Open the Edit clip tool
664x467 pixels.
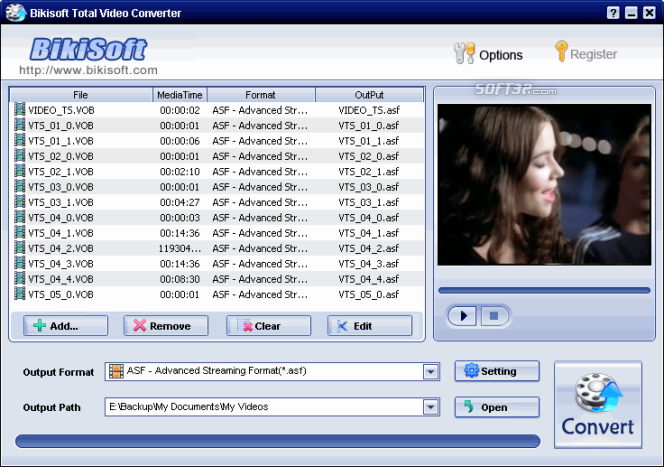coord(369,326)
